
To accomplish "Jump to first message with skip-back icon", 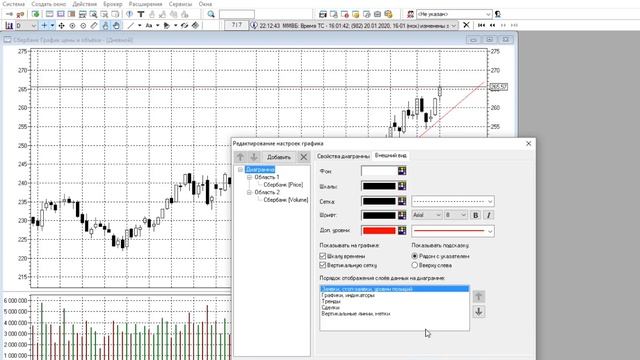I will pyautogui.click(x=481, y=25).
